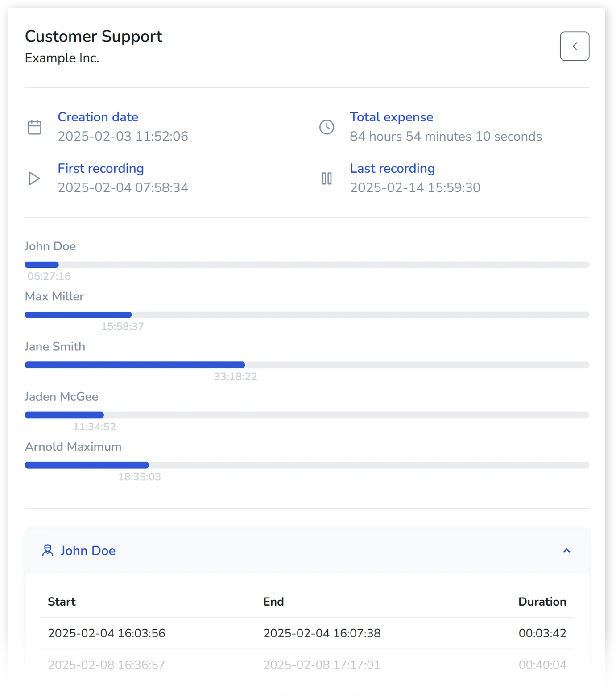Screen dimensions: 616x698
Task: Click the Start column header
Action: point(62,602)
